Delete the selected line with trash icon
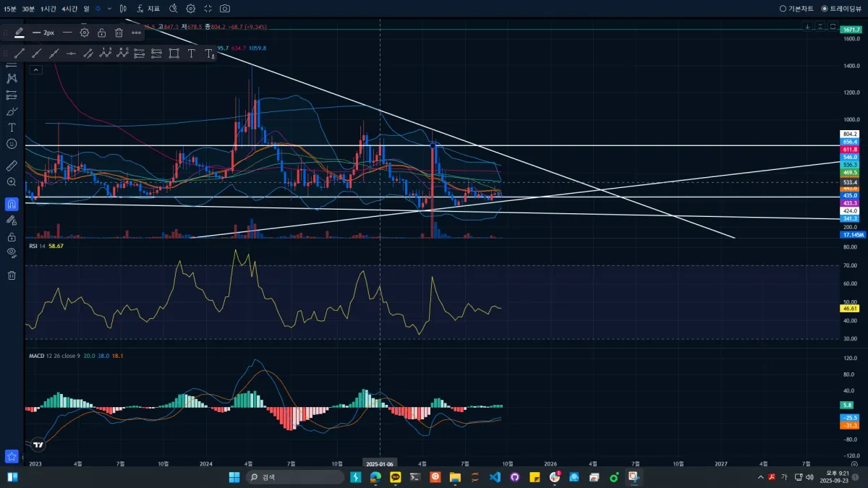Screen dimensions: 868x488 pos(119,33)
